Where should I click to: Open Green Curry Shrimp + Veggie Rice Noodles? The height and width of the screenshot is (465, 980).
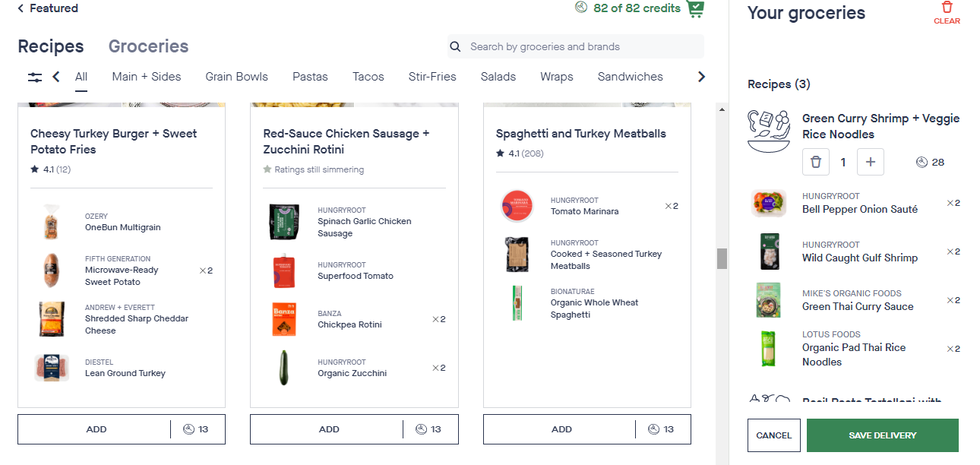coord(881,126)
